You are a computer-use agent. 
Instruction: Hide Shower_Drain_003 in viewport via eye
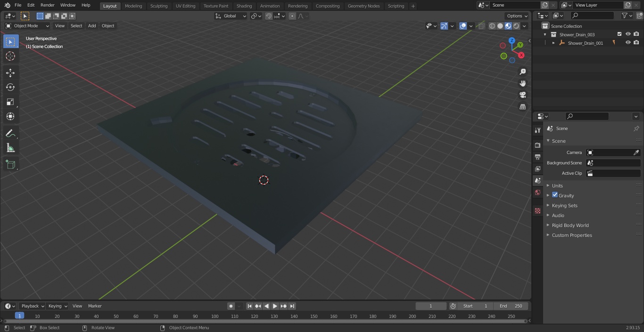(x=628, y=34)
